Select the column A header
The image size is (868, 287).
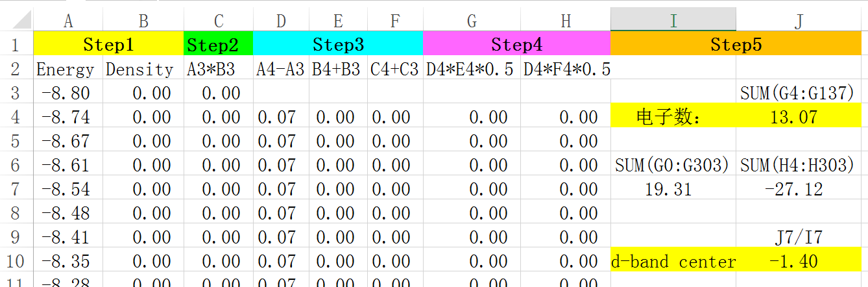(x=67, y=21)
